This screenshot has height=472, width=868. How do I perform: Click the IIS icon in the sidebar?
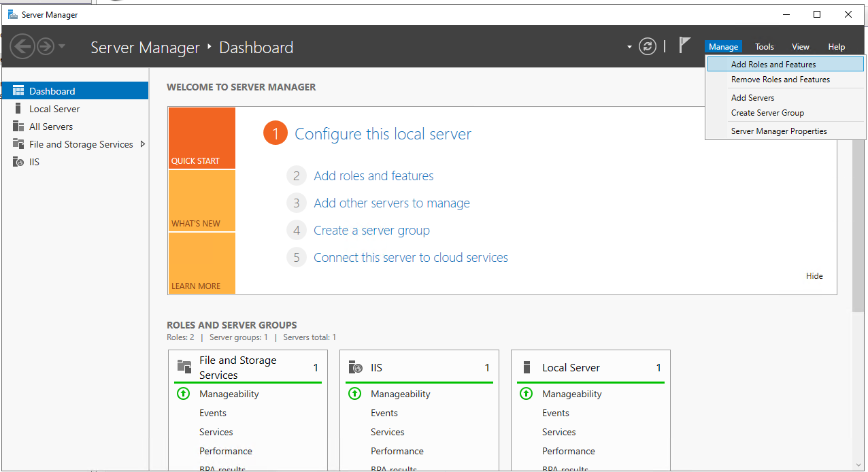pyautogui.click(x=18, y=162)
